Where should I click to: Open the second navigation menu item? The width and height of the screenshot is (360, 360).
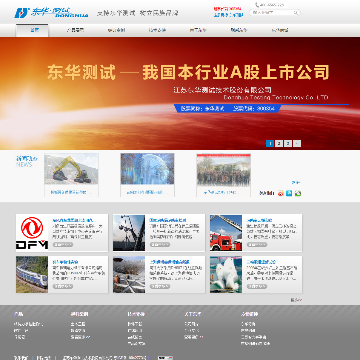pos(75,30)
